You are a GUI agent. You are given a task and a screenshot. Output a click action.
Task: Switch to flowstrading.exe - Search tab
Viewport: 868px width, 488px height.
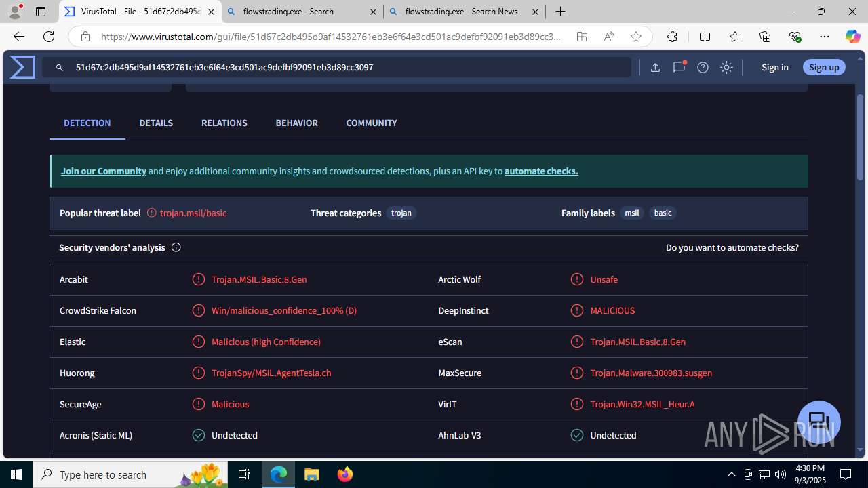(x=302, y=12)
